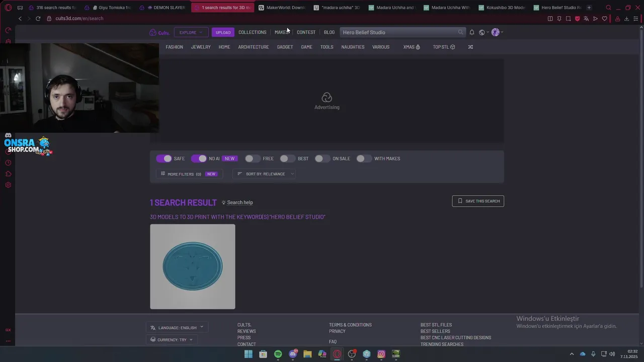The width and height of the screenshot is (644, 362).
Task: Open the BLOG menu item
Action: click(329, 32)
